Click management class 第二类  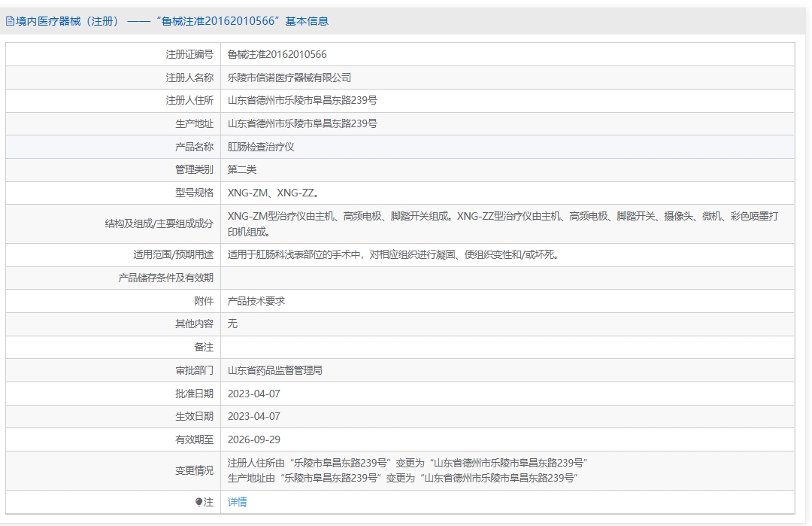(242, 169)
